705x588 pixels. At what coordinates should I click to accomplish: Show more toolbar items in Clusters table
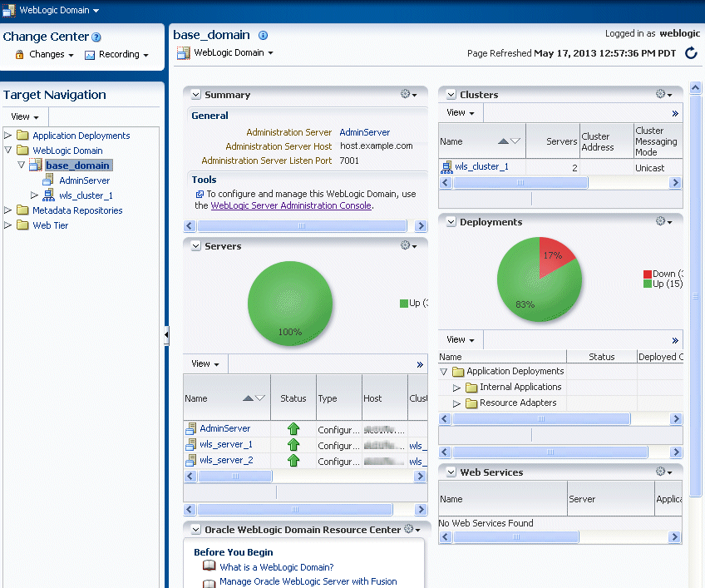(675, 113)
